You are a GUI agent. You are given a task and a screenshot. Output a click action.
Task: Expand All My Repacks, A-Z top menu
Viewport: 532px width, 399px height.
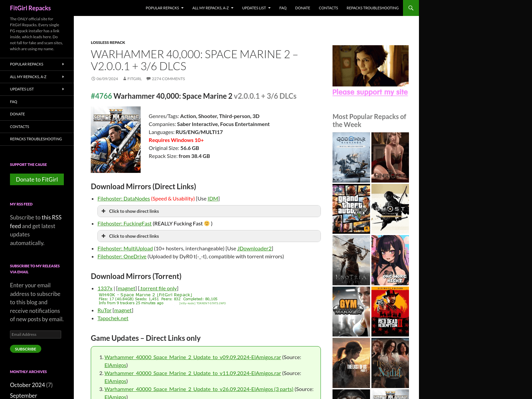pos(213,8)
